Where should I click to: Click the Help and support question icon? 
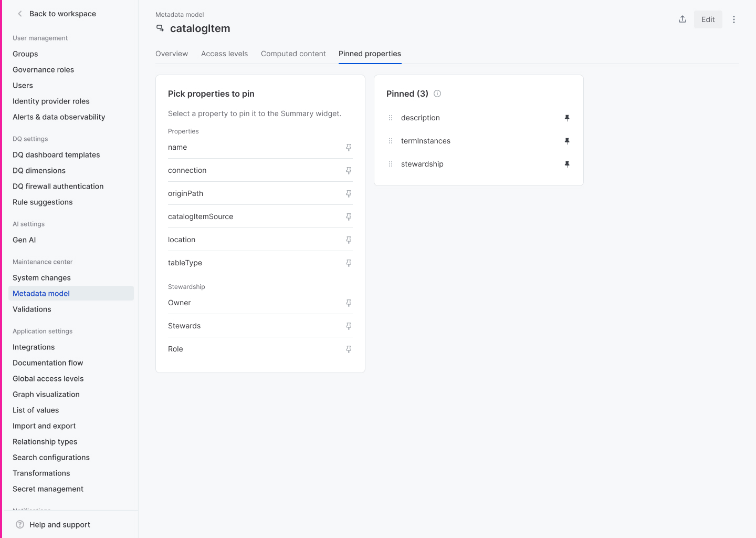20,524
